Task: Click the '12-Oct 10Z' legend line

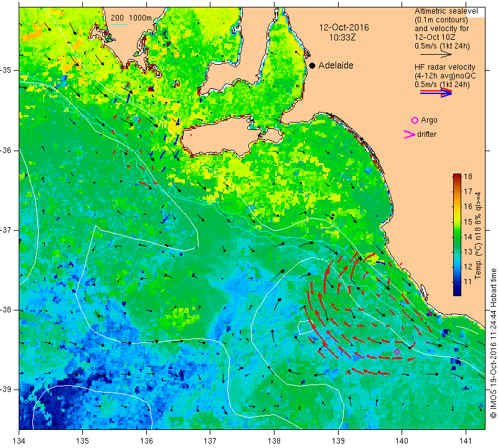Action: click(x=435, y=37)
